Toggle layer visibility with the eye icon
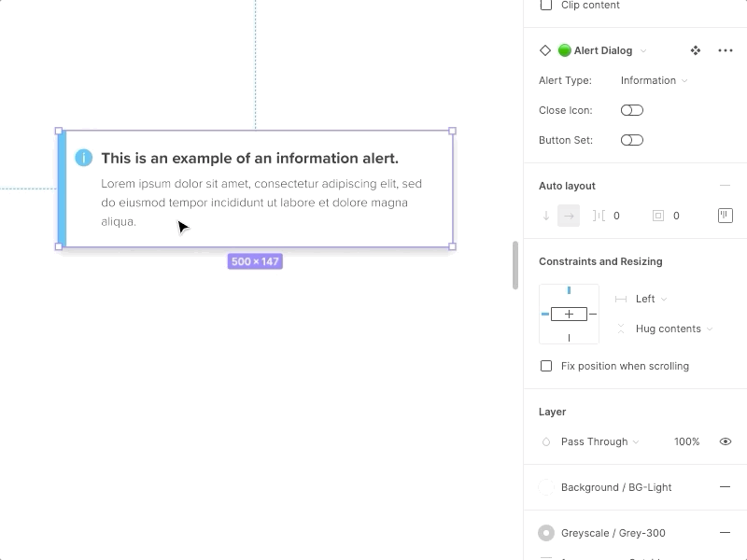747x560 pixels. coord(726,441)
